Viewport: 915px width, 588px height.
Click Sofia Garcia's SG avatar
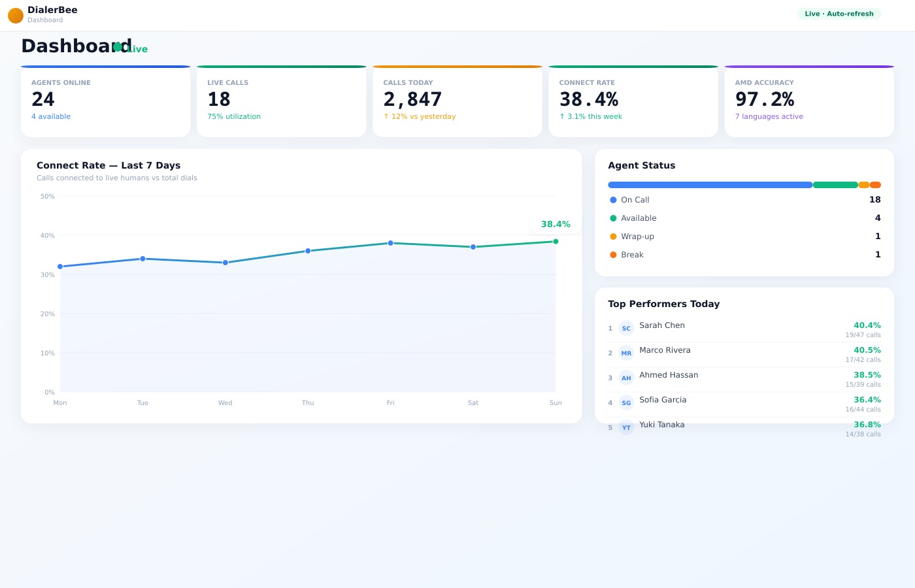point(626,403)
